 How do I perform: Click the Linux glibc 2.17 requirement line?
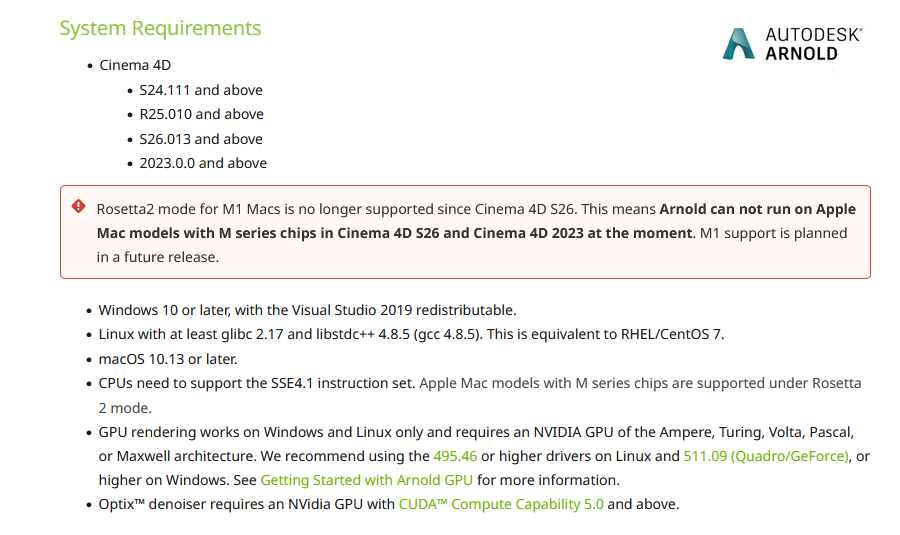pos(411,335)
